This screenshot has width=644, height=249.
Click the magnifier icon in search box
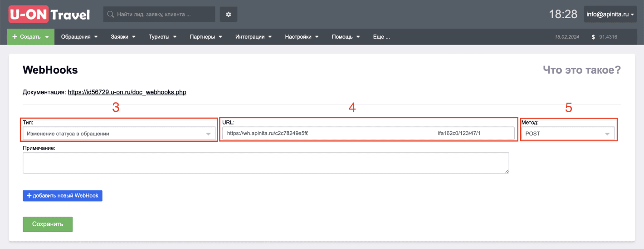[110, 15]
